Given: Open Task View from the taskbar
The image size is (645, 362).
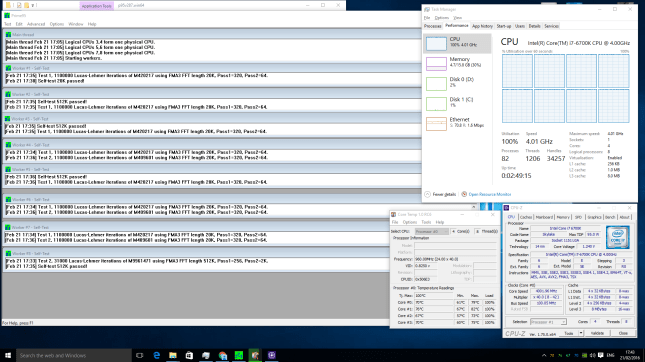Looking at the screenshot, I should point(139,355).
